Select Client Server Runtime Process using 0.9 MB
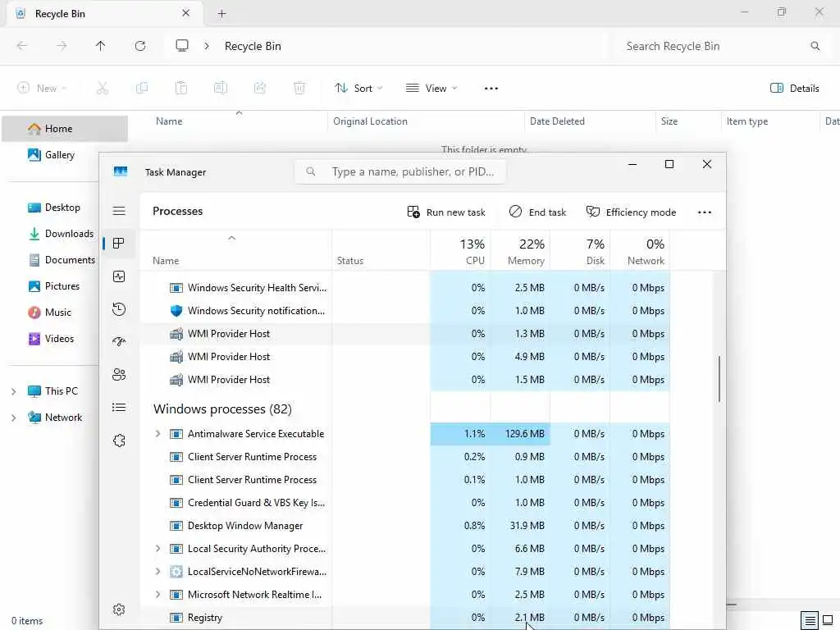The height and width of the screenshot is (630, 840). (404, 457)
